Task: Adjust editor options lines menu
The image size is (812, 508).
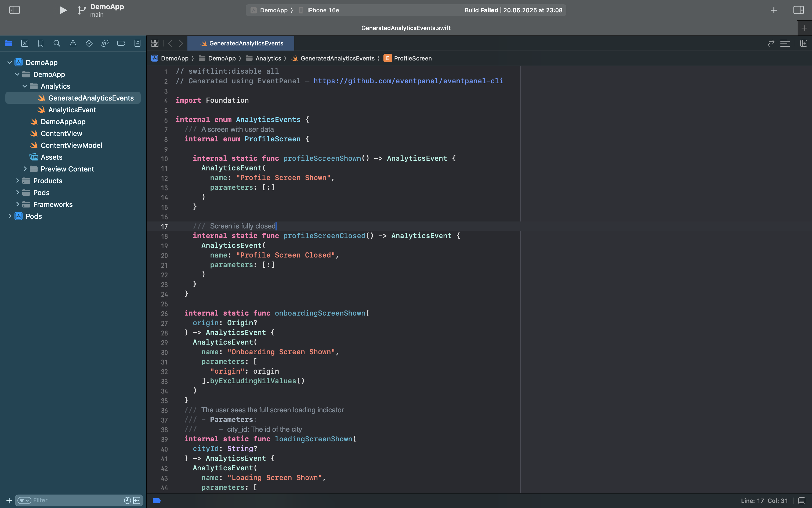Action: click(785, 43)
